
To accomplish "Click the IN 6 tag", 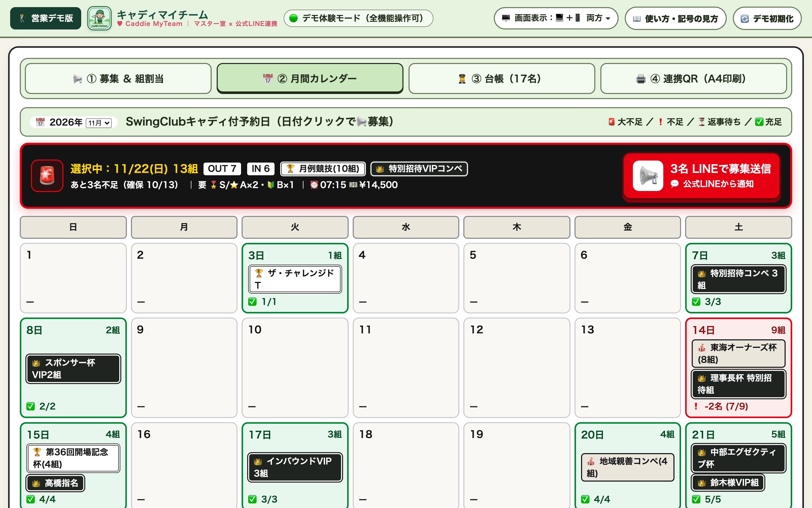I will tap(261, 169).
